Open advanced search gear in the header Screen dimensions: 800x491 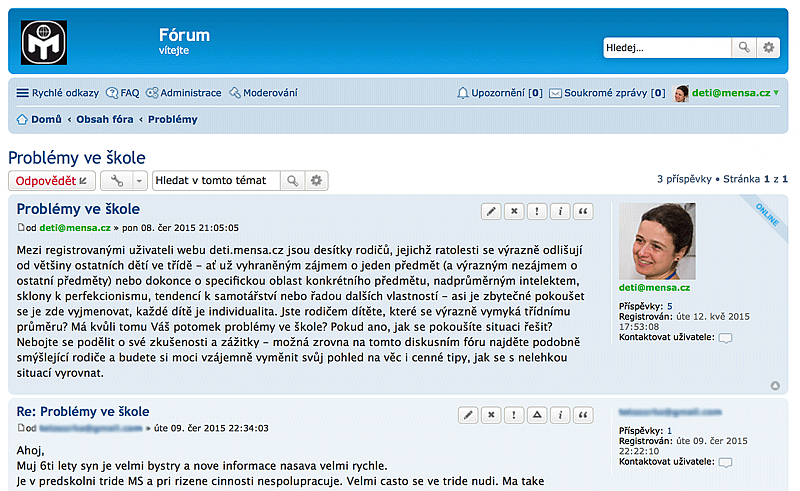pyautogui.click(x=768, y=47)
